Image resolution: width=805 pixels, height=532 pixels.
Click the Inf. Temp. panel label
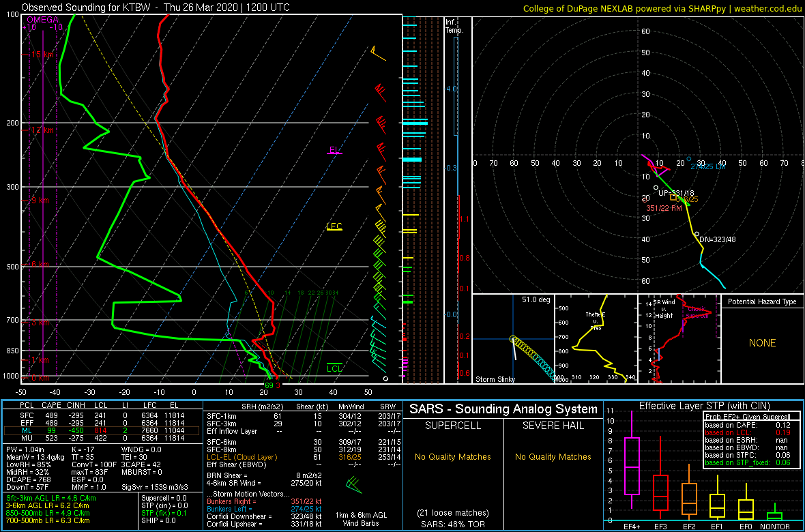[455, 27]
